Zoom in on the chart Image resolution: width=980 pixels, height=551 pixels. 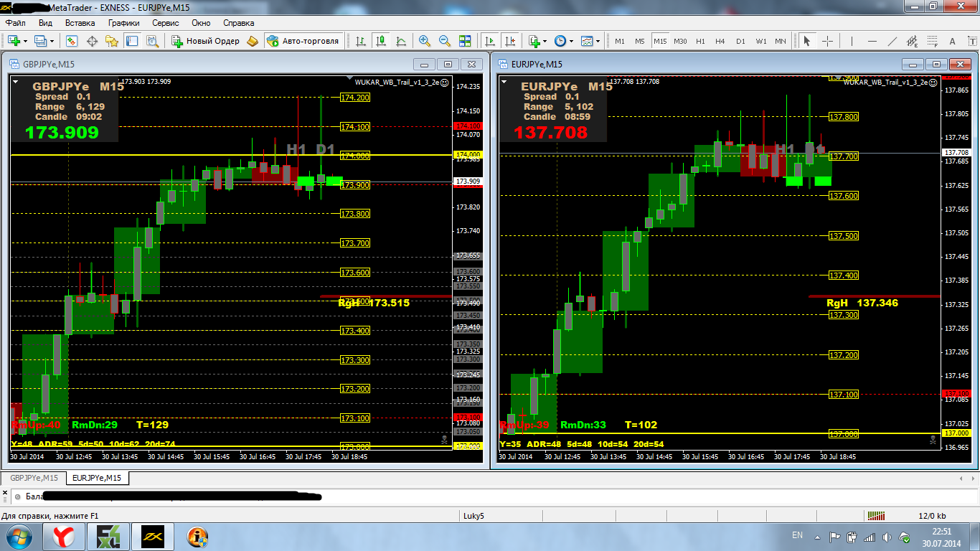click(x=424, y=41)
